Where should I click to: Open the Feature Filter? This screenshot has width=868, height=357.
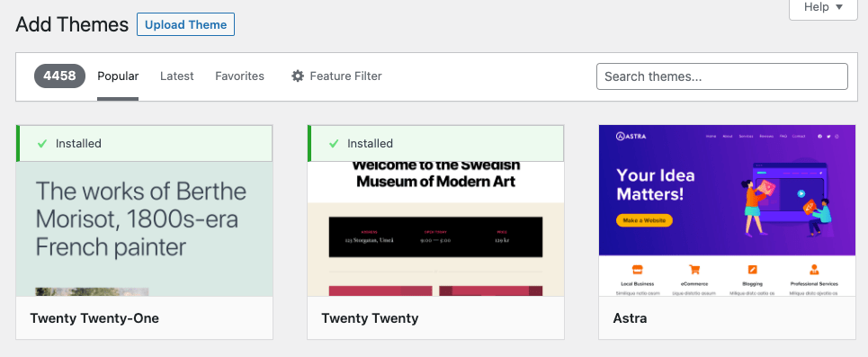(x=336, y=76)
